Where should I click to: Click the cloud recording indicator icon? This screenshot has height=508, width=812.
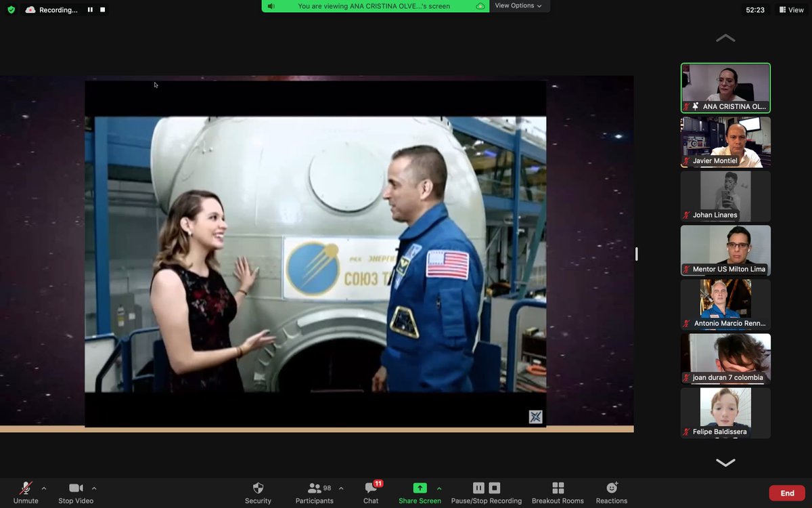tap(30, 9)
